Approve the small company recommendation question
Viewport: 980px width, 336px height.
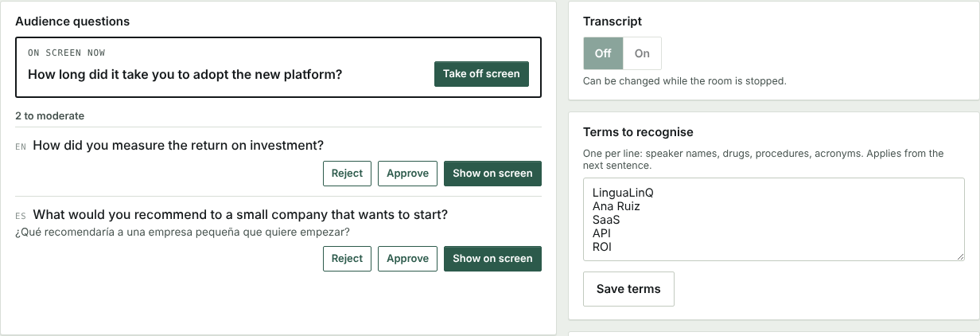pos(407,259)
